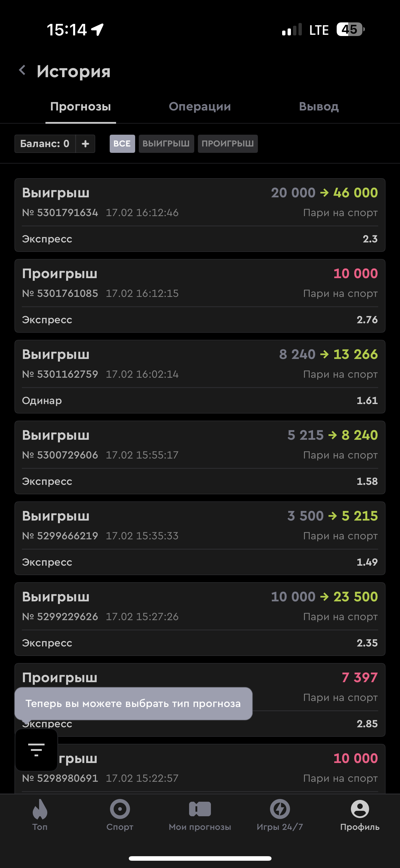Switch to the Операции tab
Image resolution: width=400 pixels, height=868 pixels.
pos(200,107)
